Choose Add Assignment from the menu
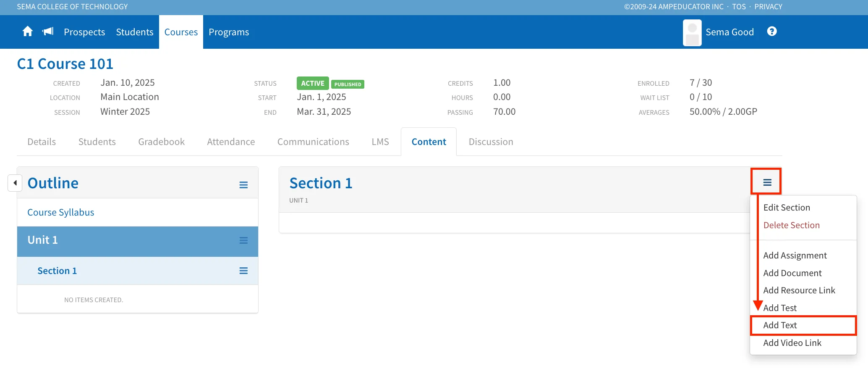Viewport: 868px width, 369px height. [795, 256]
